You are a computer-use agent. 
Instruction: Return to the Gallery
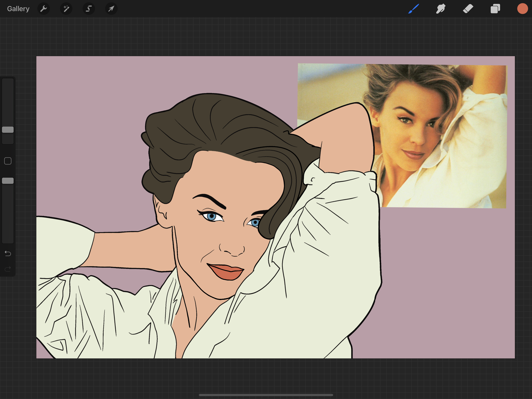18,9
